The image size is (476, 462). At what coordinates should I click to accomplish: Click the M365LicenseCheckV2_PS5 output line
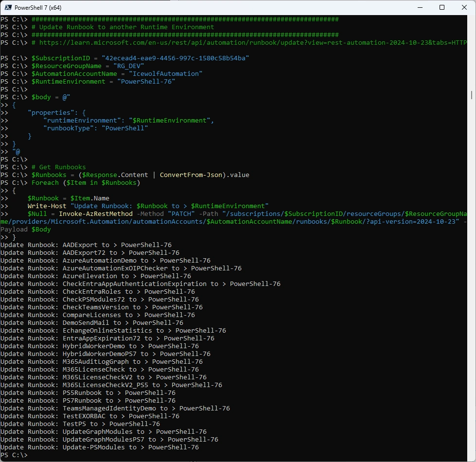(x=111, y=385)
